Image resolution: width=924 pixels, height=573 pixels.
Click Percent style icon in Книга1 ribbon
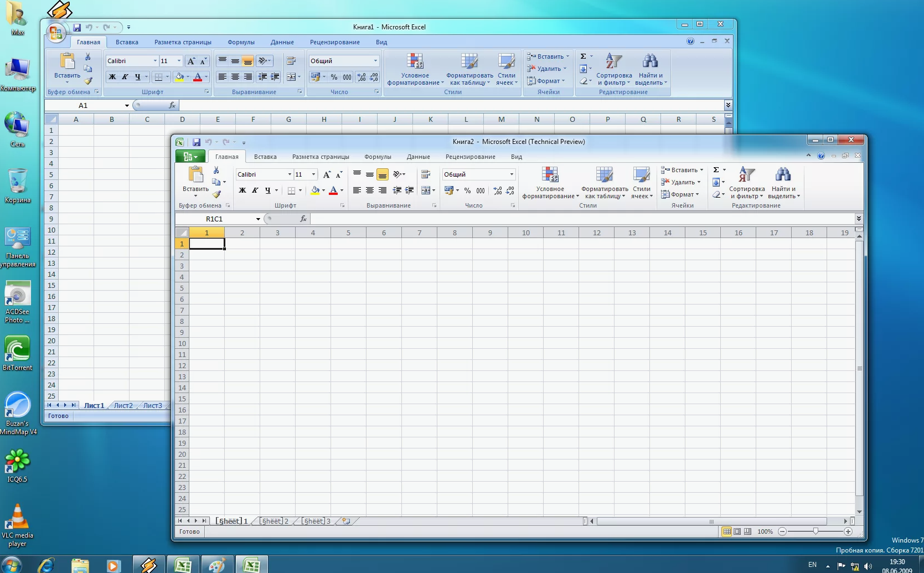(334, 77)
